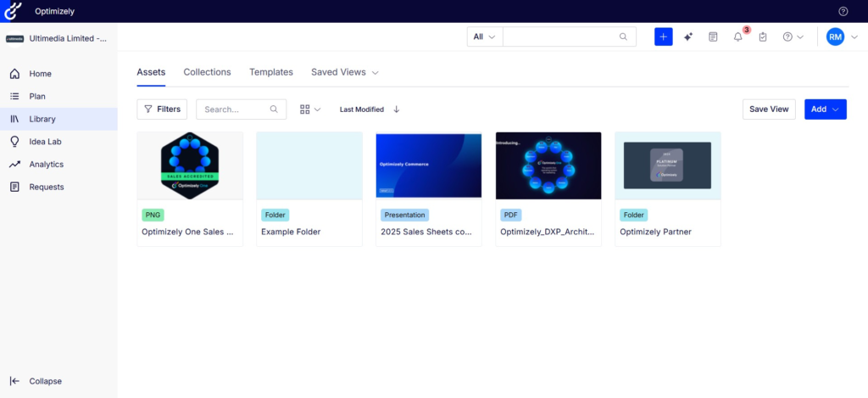The width and height of the screenshot is (868, 398).
Task: Click the magnifier in the global search box
Action: tap(623, 36)
